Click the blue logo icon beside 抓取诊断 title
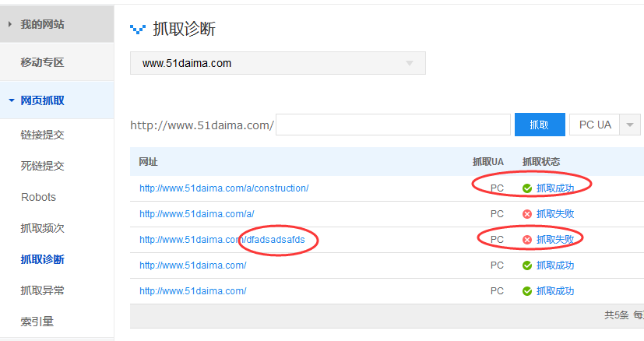Screen dimensions: 644x341 pos(137,30)
